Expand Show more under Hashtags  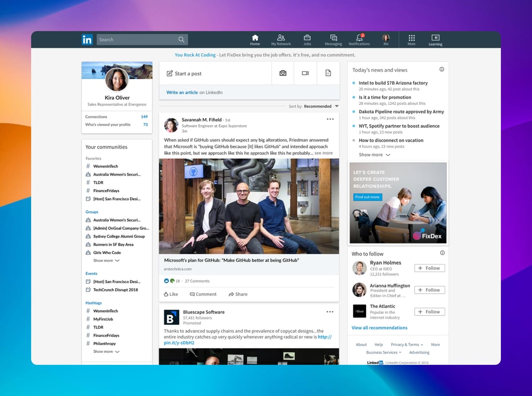(x=106, y=351)
